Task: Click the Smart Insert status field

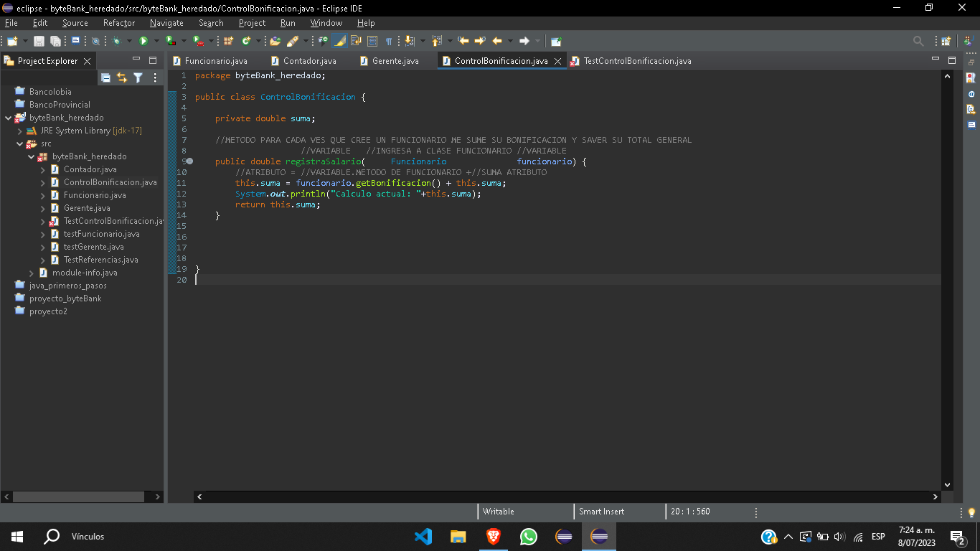Action: click(x=602, y=512)
